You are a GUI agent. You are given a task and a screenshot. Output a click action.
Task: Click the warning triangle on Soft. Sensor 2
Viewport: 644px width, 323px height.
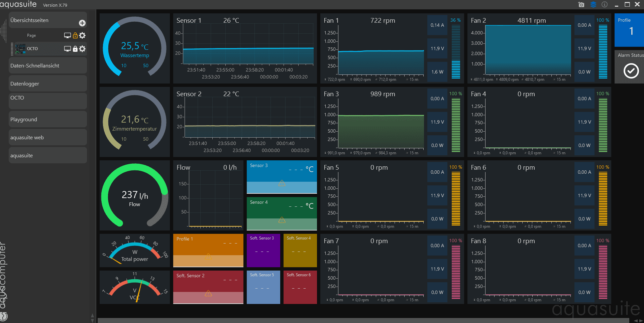[x=208, y=293]
